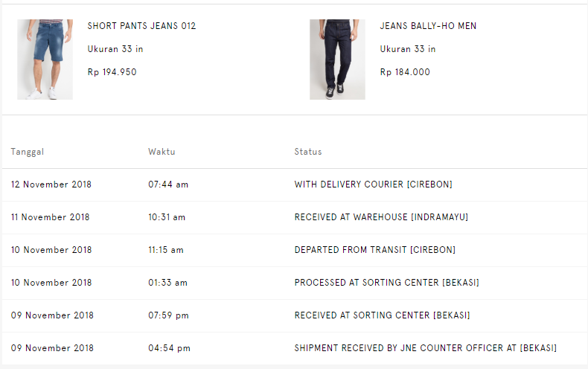Select PROCESSED AT SORTING CENTER [BEKASI] status
Screen dimensions: 588x369
click(386, 283)
